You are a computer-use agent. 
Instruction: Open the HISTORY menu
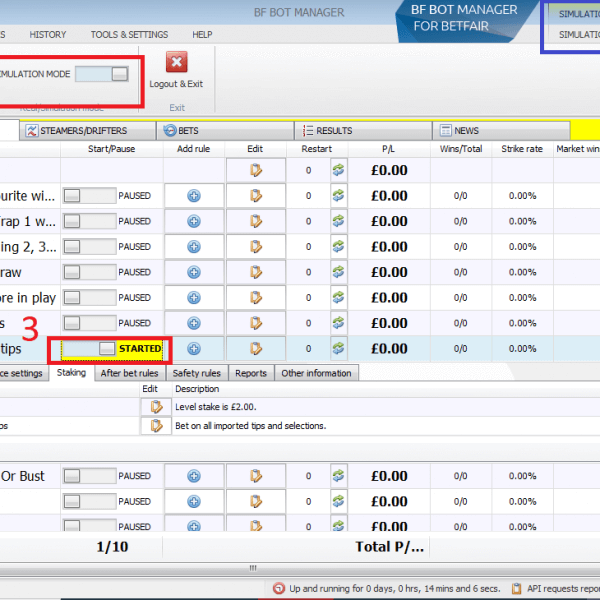click(x=47, y=34)
